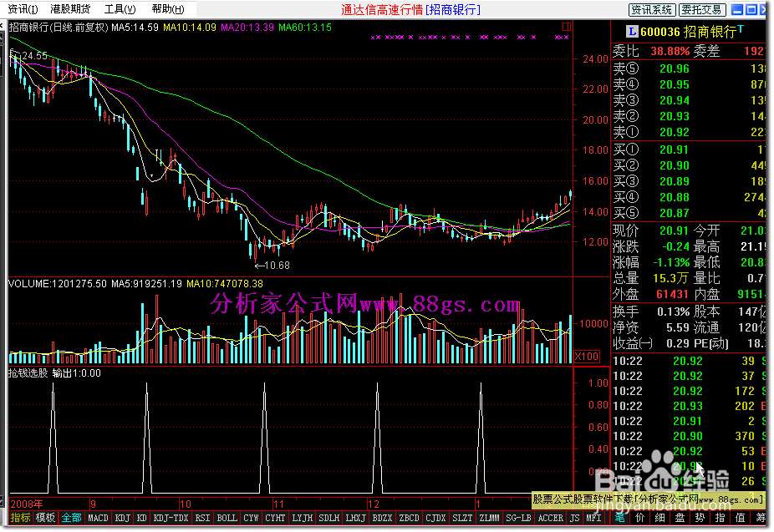Image resolution: width=774 pixels, height=532 pixels.
Task: Switch to the ZLMM indicator
Action: click(489, 518)
